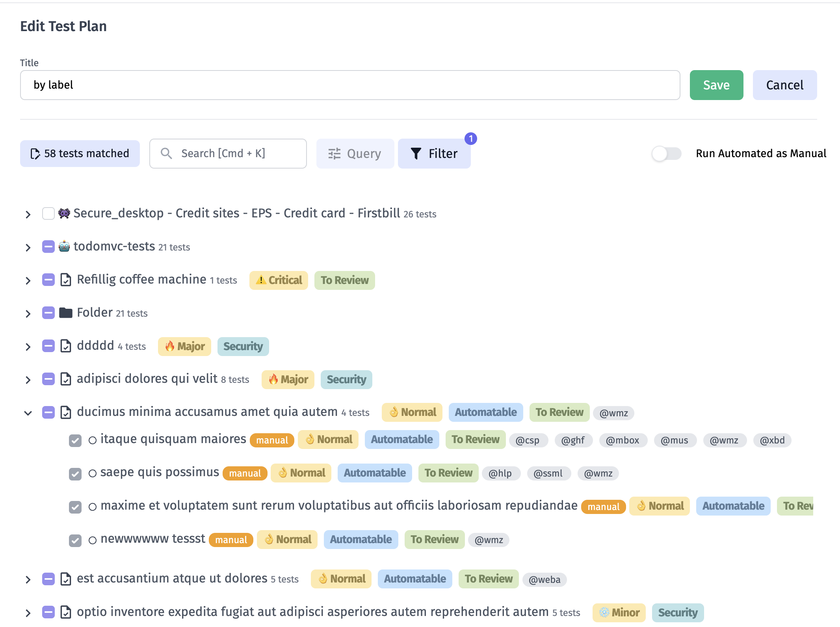The height and width of the screenshot is (627, 840).
Task: Click the file icon beside ddddd suite
Action: [66, 346]
